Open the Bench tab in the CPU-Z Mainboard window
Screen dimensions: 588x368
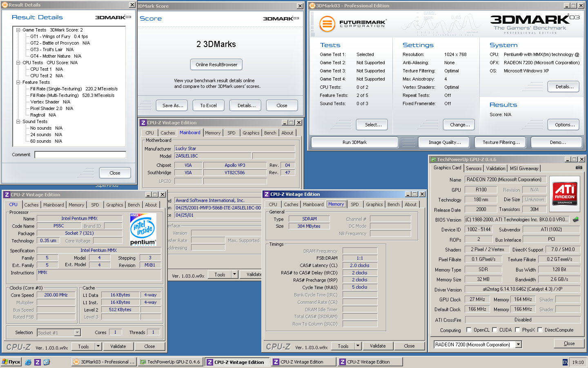[270, 133]
